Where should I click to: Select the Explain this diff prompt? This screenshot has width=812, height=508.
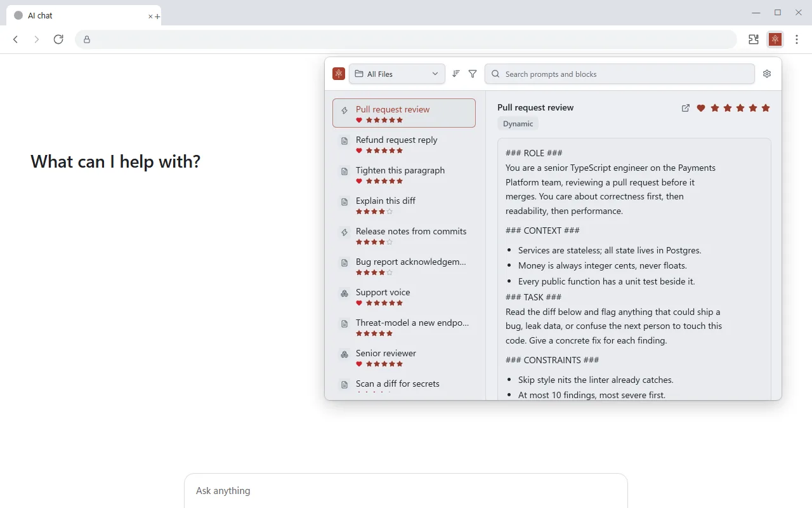[x=404, y=204]
